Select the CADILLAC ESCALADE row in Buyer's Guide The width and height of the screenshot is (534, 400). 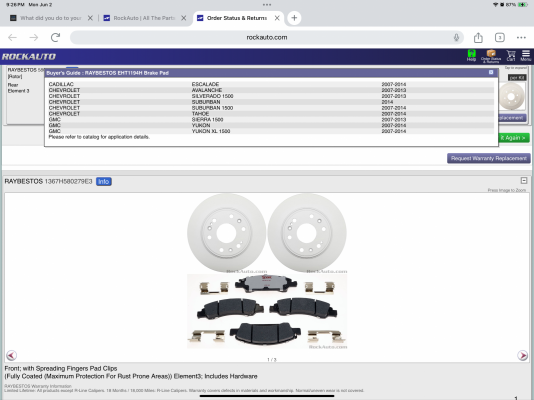271,84
